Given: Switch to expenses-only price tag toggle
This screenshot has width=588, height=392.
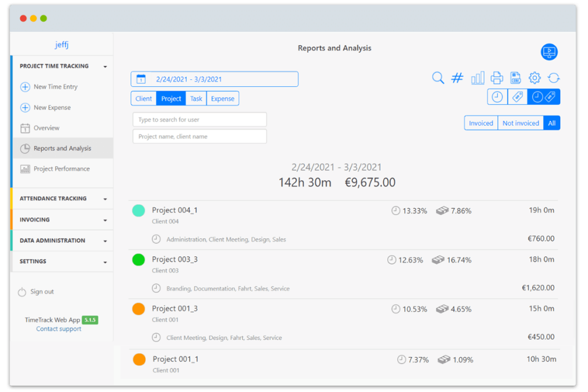Looking at the screenshot, I should click(x=518, y=97).
